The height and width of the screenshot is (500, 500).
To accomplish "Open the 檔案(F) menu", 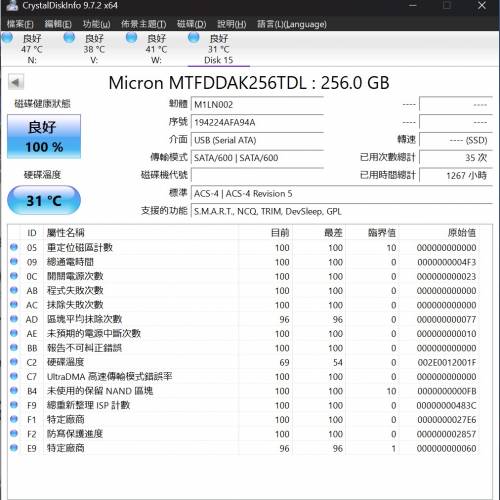I will (20, 24).
